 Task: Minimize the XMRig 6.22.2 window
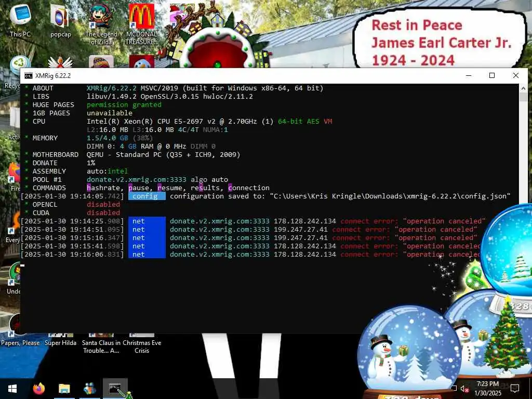469,75
